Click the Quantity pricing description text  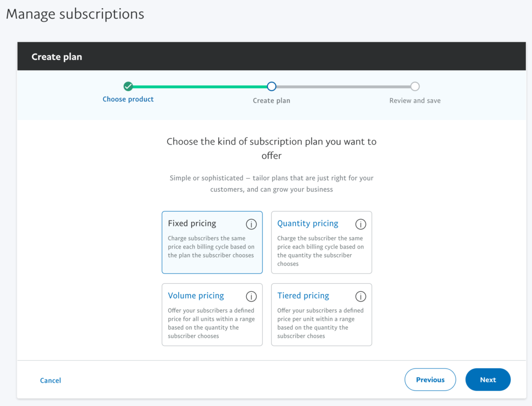point(321,251)
